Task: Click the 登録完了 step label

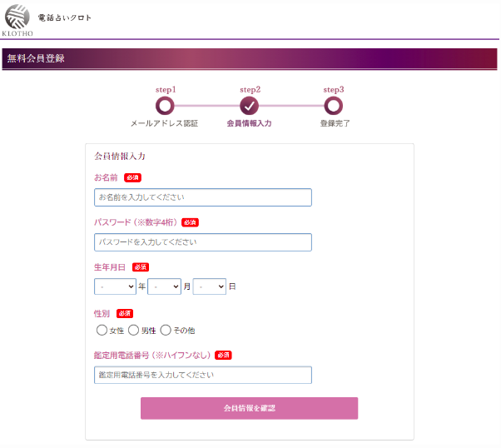Action: click(335, 123)
